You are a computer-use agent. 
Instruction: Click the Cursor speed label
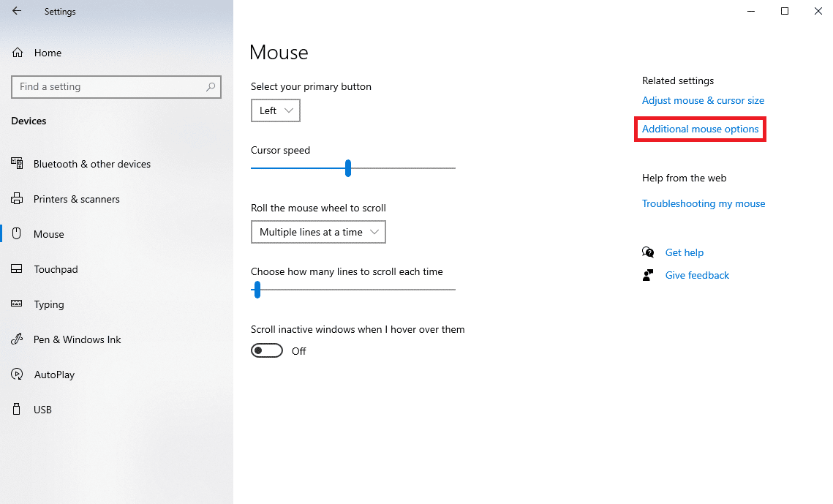point(281,150)
